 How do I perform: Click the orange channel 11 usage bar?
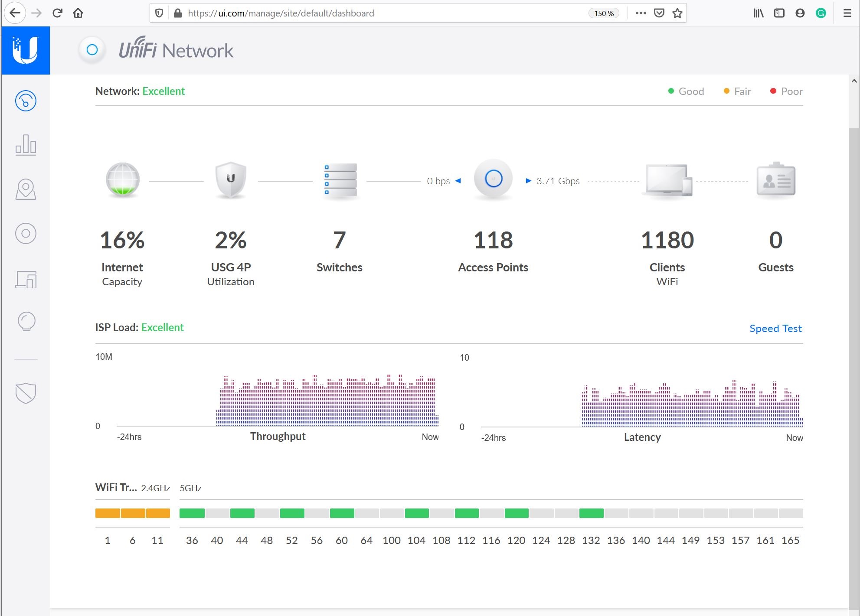point(158,513)
